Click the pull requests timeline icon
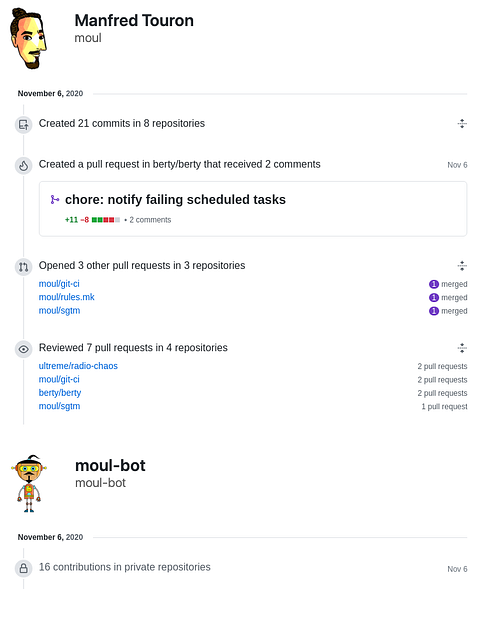Screen dimensions: 480x617 (x=23, y=267)
